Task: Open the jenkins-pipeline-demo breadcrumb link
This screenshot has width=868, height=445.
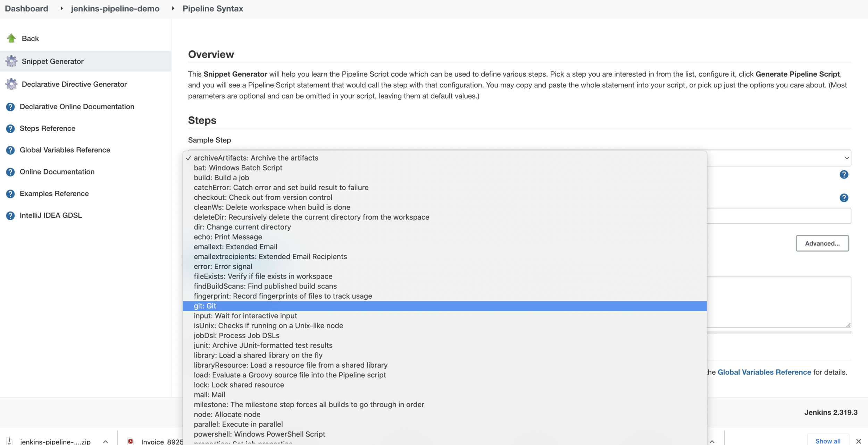Action: coord(115,8)
